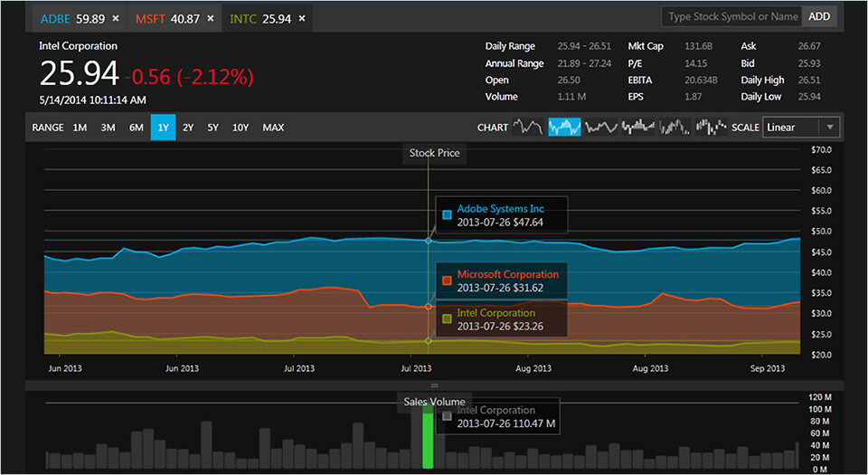Focus the Type Stock Symbol or Name field

(x=731, y=16)
